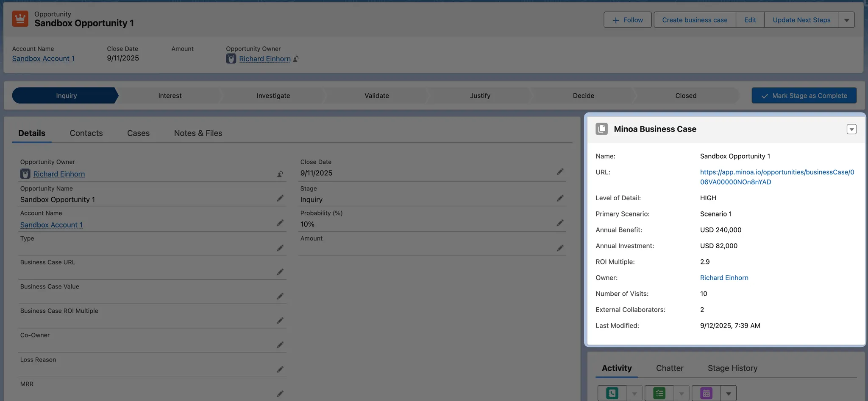Edit Opportunity Name with pencil icon
This screenshot has height=401, width=868.
(280, 198)
